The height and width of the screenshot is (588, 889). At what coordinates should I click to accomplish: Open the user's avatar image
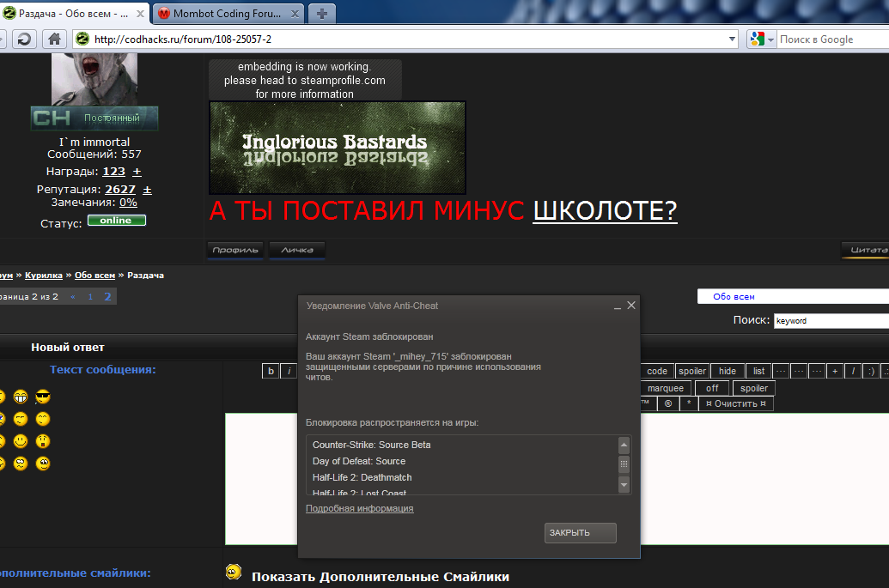94,79
